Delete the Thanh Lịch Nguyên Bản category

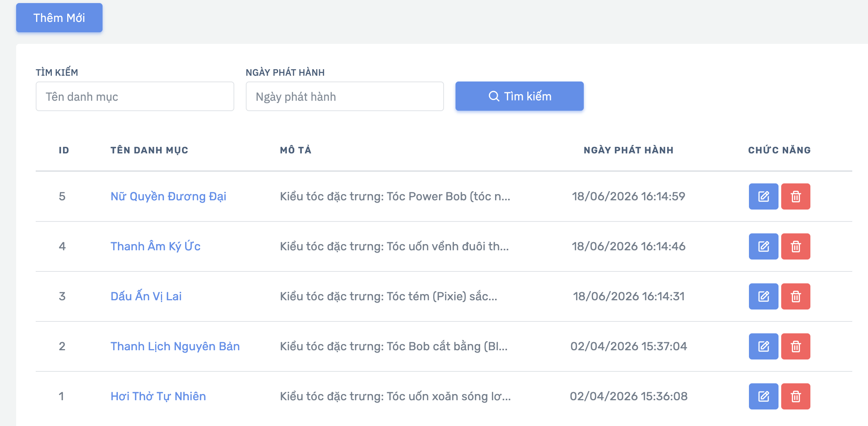coord(796,346)
